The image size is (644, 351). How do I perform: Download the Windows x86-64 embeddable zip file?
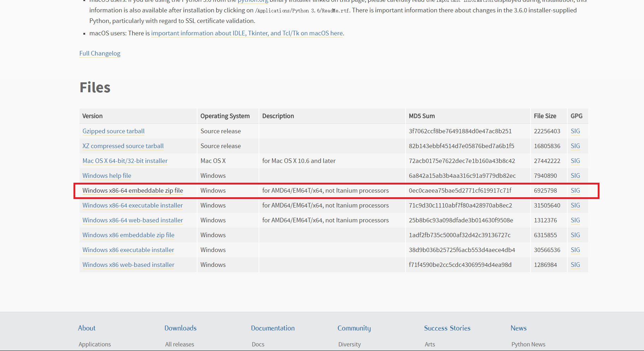coord(133,191)
